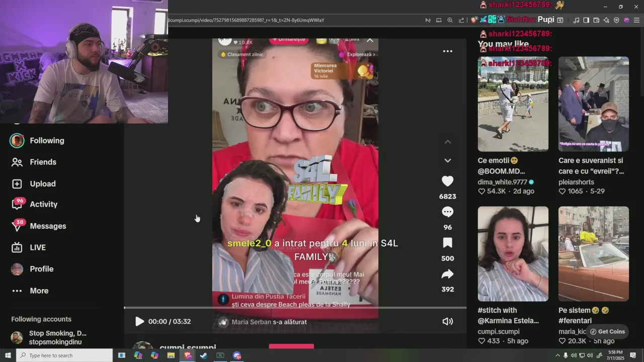Open cumpi.scumpi profile under stitch video

coord(499,332)
